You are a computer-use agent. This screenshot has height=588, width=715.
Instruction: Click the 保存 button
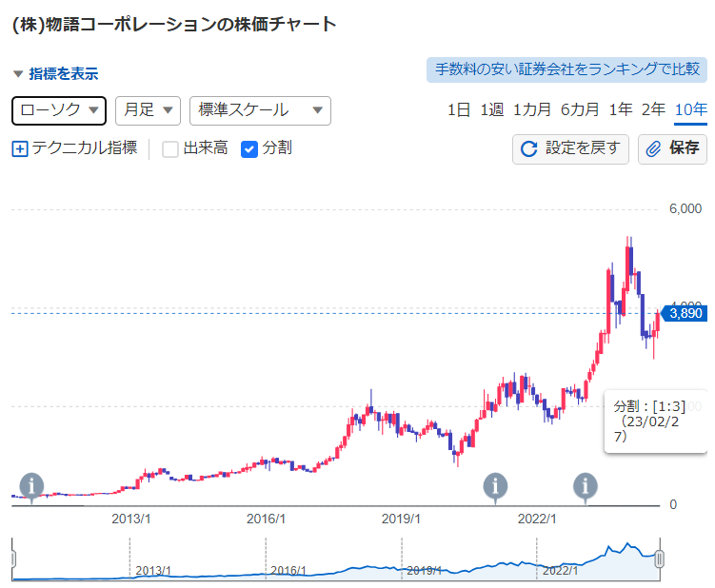672,148
